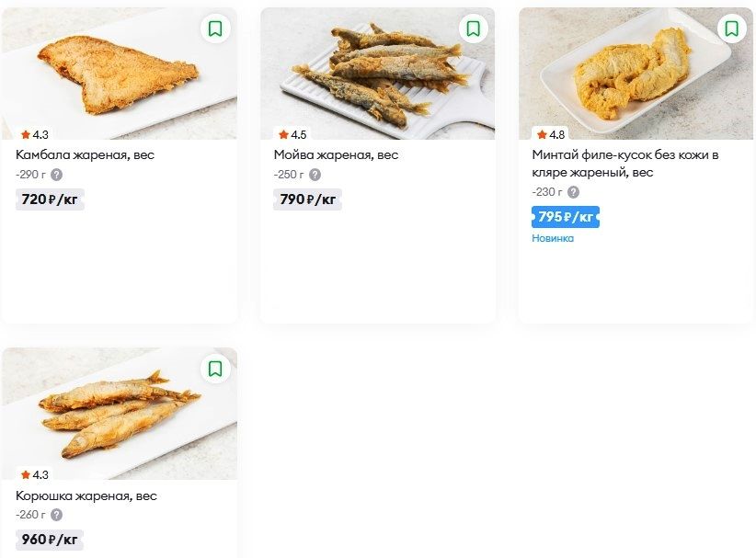756x558 pixels.
Task: Show weight hint for Корюшка жареная
Action: coord(57,515)
